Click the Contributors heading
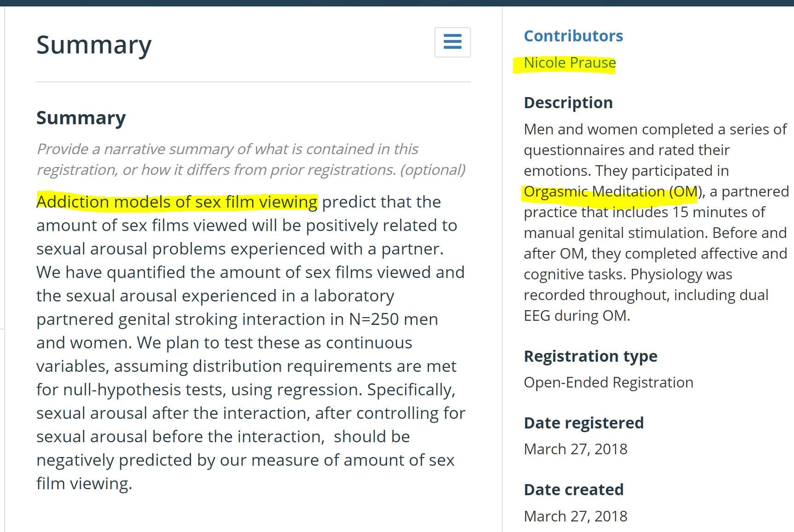 click(x=573, y=36)
